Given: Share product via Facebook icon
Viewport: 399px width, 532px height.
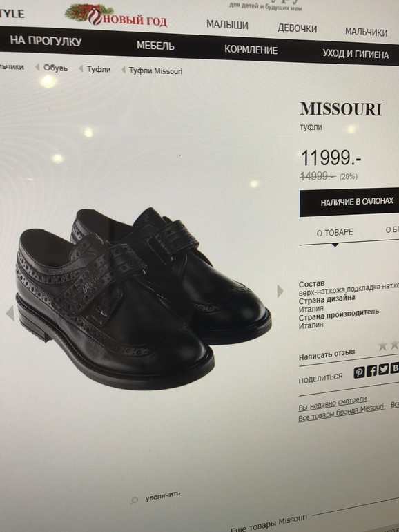Looking at the screenshot, I should (x=371, y=370).
